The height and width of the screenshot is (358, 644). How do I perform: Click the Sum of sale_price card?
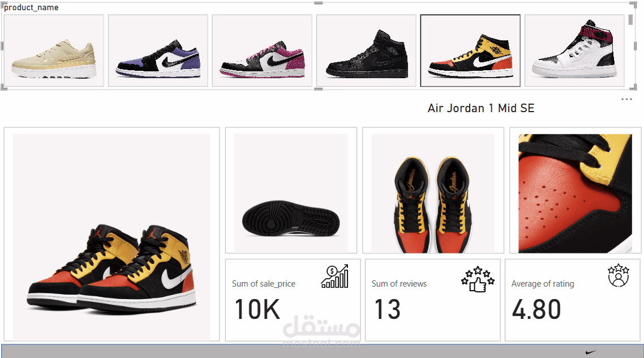(x=293, y=300)
